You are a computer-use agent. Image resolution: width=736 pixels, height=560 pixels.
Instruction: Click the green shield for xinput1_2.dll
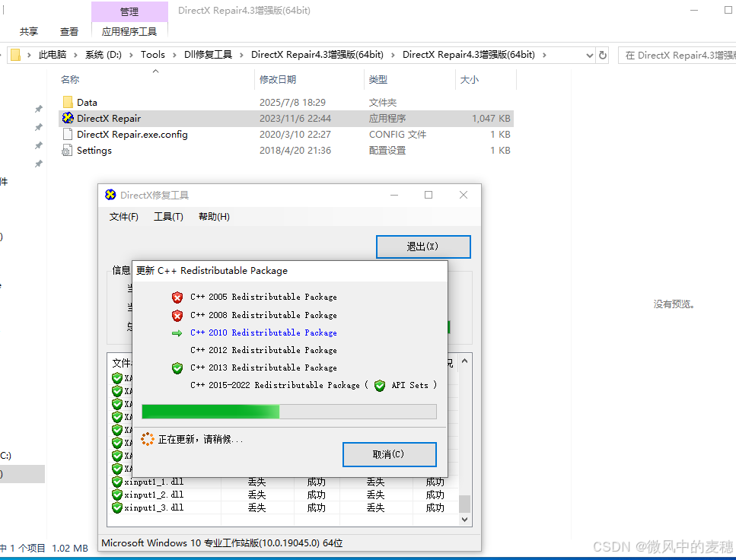117,495
